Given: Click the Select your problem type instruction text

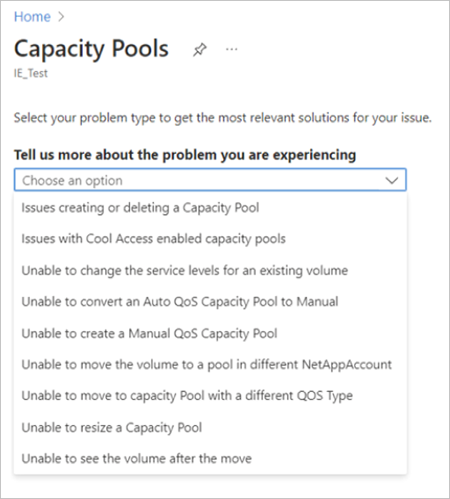Looking at the screenshot, I should (223, 118).
